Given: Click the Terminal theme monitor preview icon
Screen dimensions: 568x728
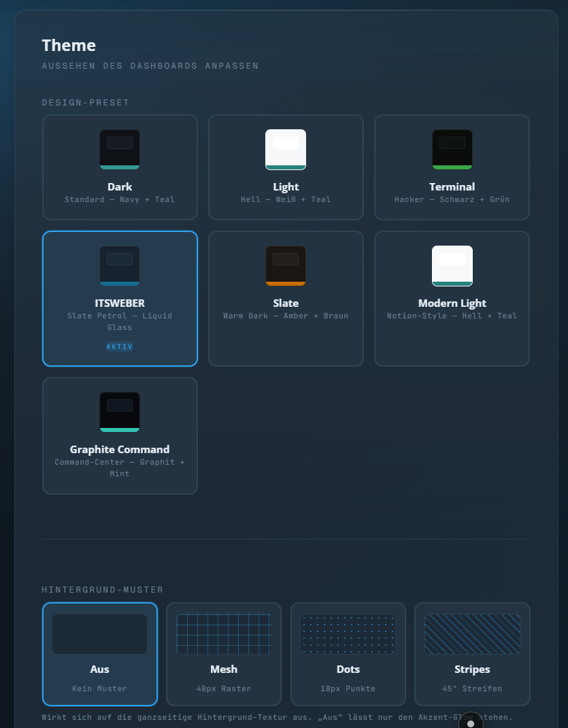Looking at the screenshot, I should tap(452, 149).
